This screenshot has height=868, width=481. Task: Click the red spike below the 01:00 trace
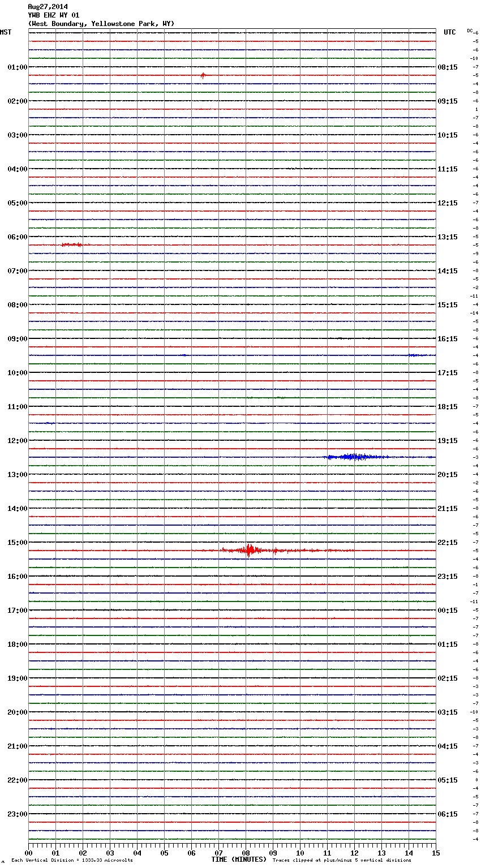203,75
